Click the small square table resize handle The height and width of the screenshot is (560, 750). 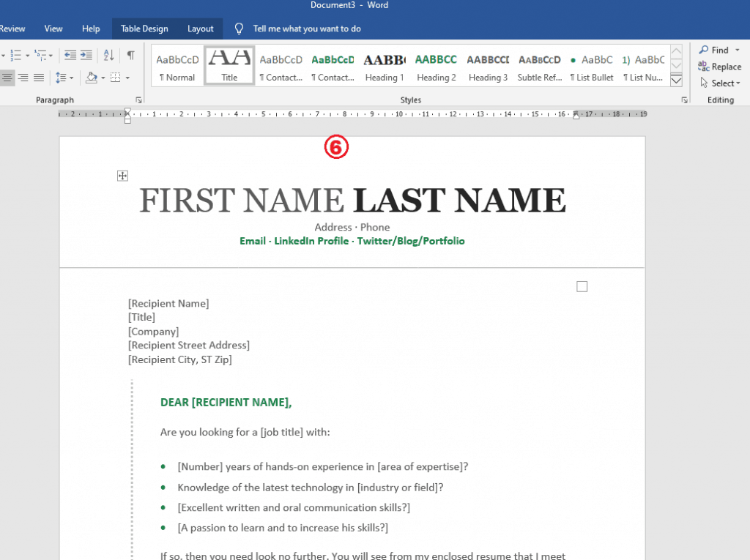[582, 286]
